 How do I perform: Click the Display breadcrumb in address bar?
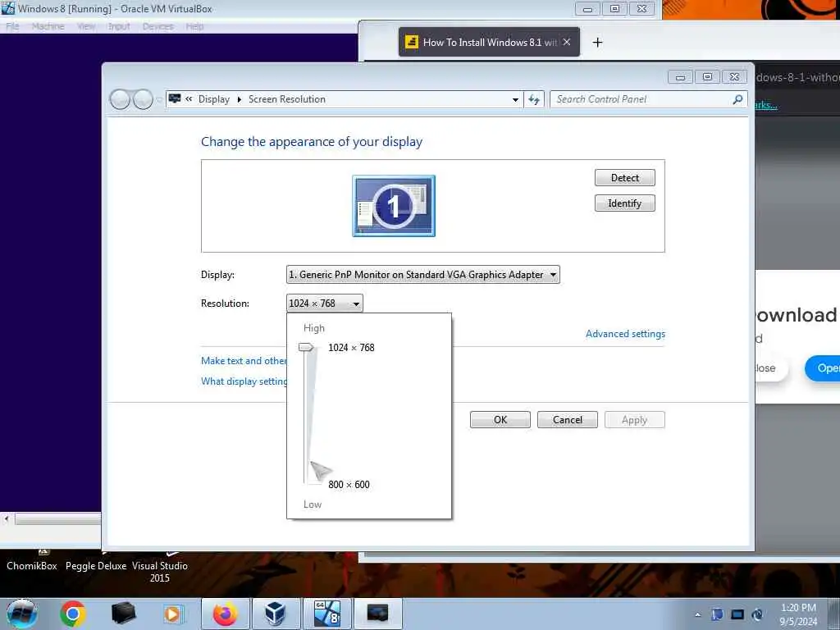[x=214, y=99]
